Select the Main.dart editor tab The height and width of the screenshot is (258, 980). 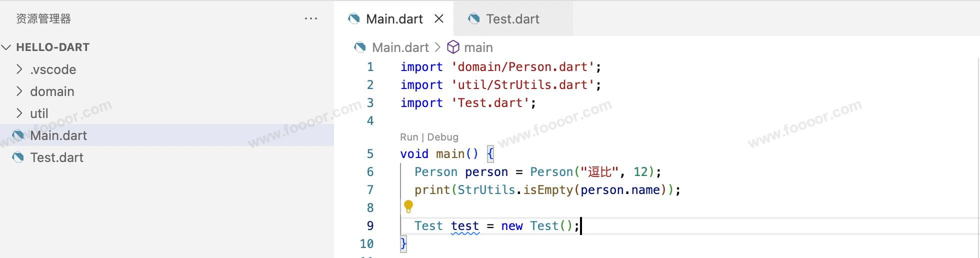(394, 19)
